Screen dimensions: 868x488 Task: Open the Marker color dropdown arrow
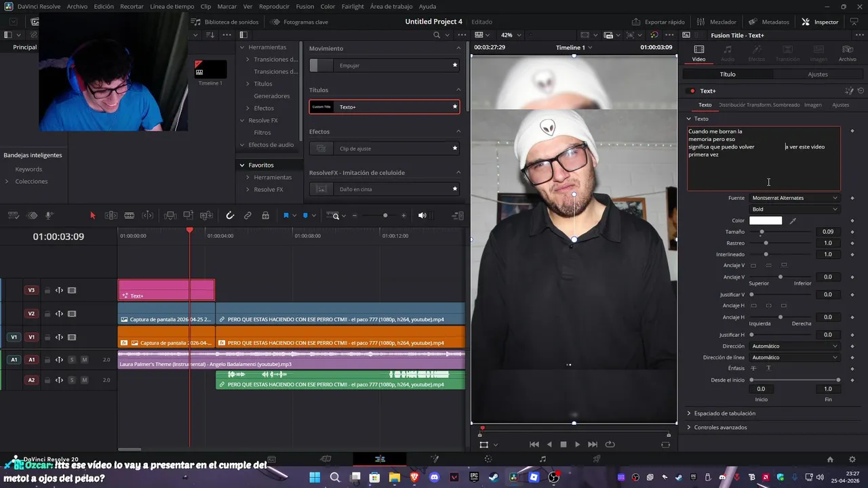313,216
